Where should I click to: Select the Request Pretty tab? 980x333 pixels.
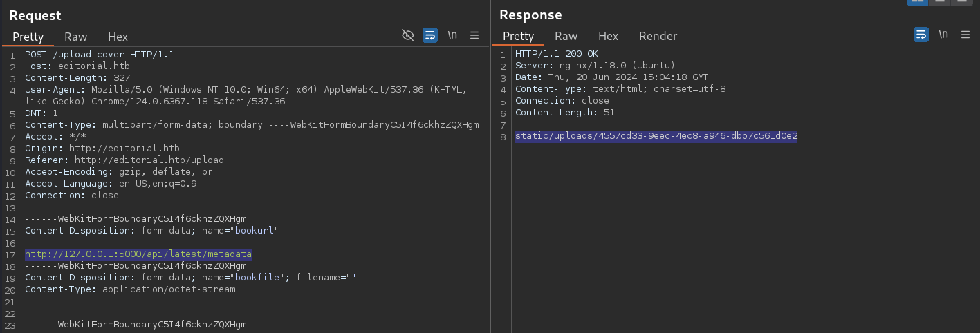[28, 37]
